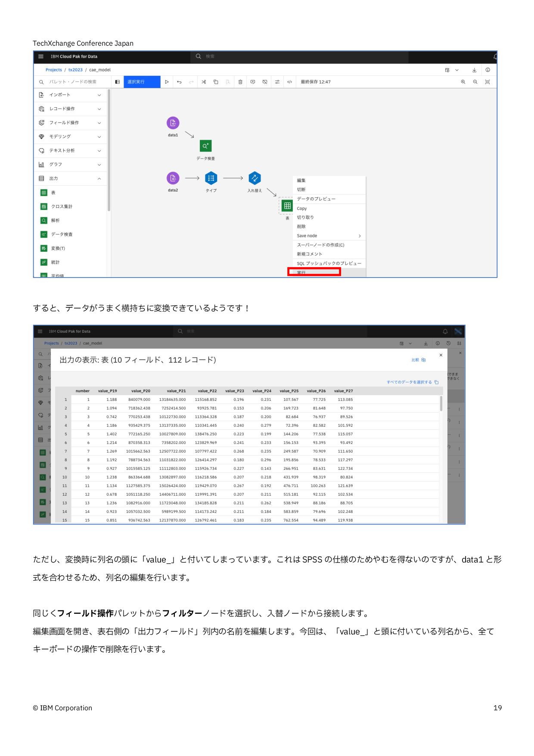Click cell 840079.000 in the output table
Image resolution: width=534 pixels, height=756 pixels.
pos(139,400)
